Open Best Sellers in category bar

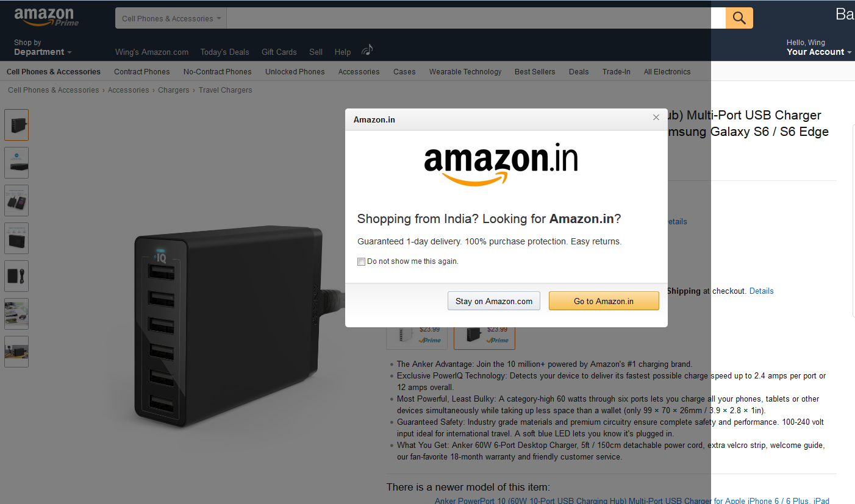(535, 71)
